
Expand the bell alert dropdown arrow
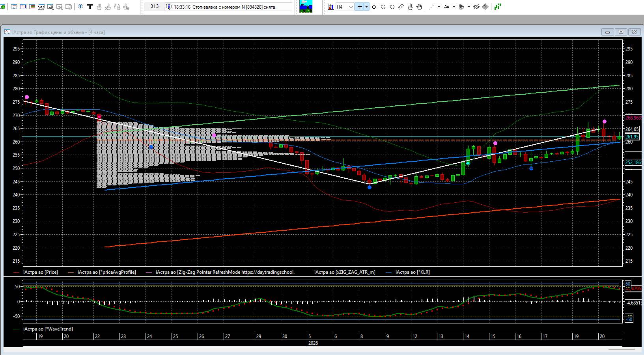(x=469, y=7)
